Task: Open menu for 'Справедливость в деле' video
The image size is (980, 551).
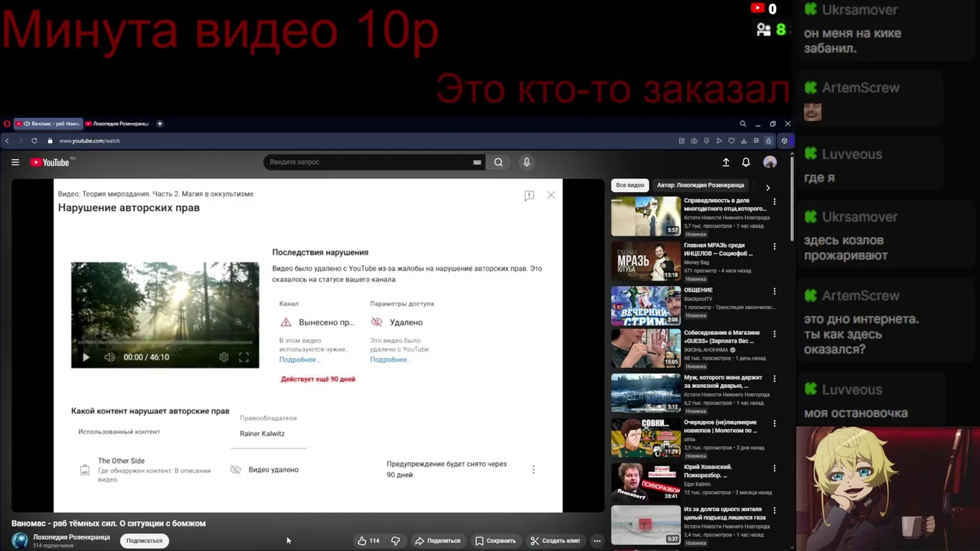Action: (x=774, y=202)
